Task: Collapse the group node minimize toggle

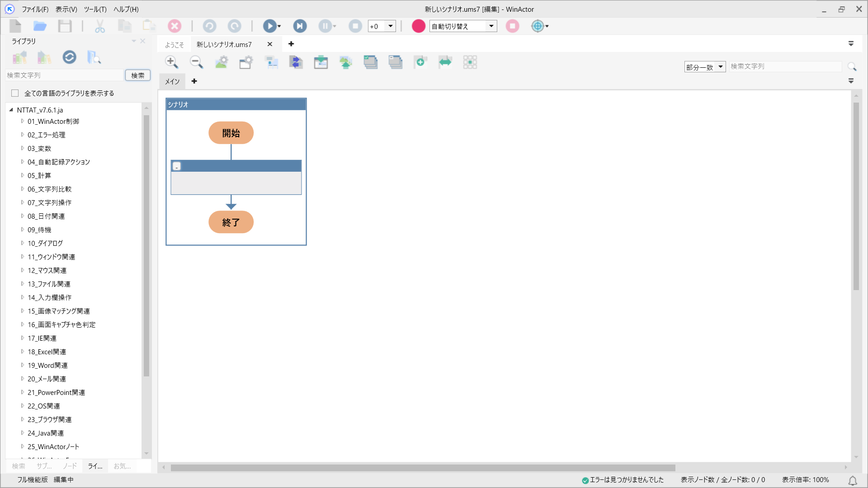Action: [177, 166]
